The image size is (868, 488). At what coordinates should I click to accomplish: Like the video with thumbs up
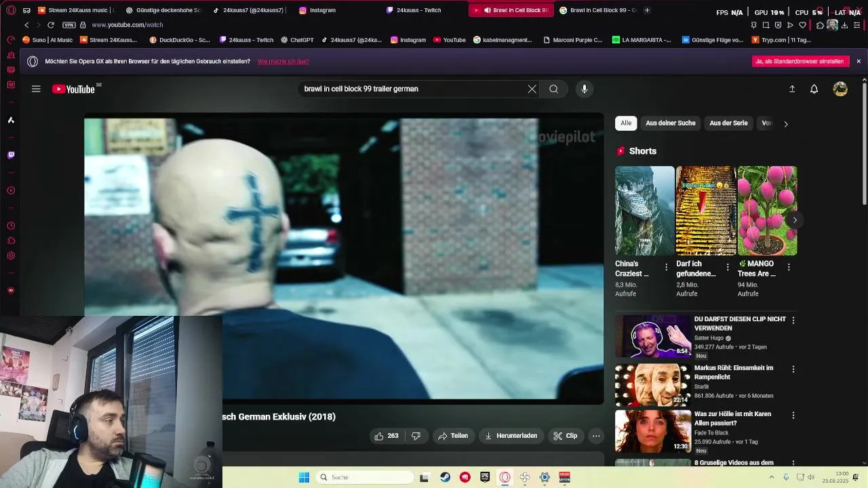coord(387,436)
